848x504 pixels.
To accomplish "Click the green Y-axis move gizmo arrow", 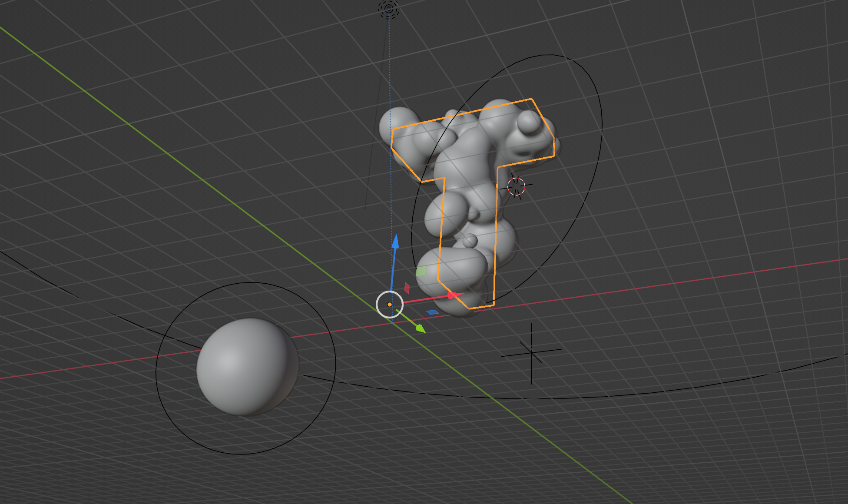I will (x=420, y=328).
